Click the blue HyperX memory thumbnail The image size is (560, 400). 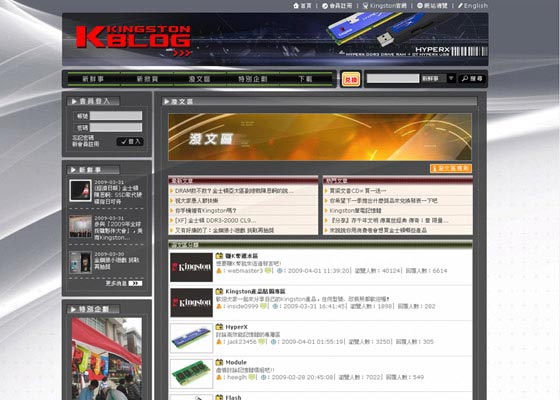point(191,338)
